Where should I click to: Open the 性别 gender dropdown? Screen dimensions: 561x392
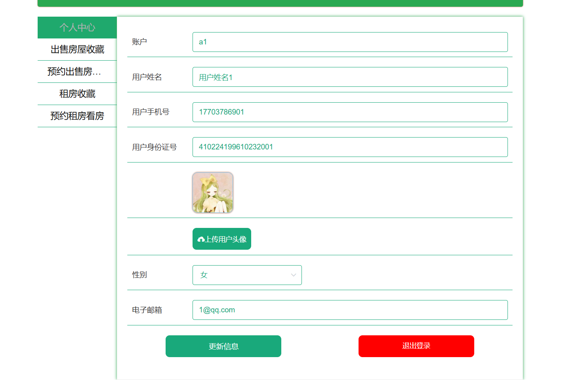[246, 275]
